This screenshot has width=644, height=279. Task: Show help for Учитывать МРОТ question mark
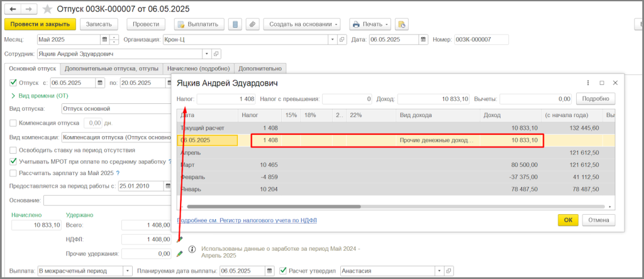[x=170, y=162]
